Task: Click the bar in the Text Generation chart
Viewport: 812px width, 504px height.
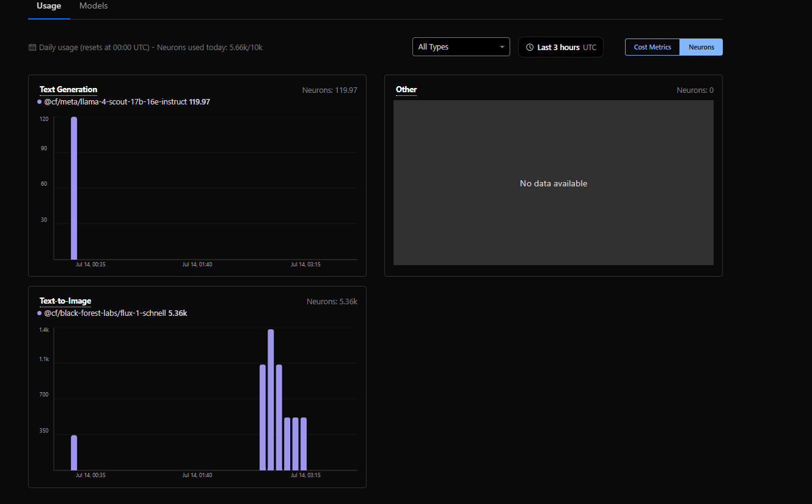Action: coord(74,188)
